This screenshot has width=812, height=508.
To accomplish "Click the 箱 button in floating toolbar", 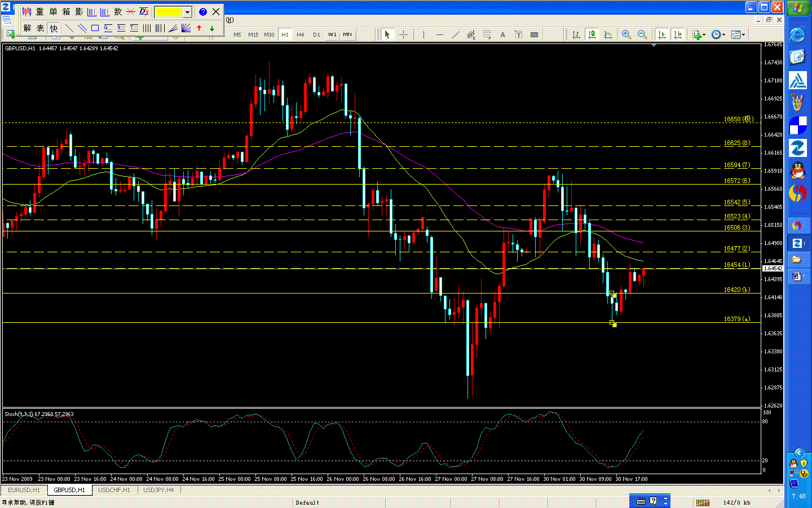I will (x=66, y=11).
